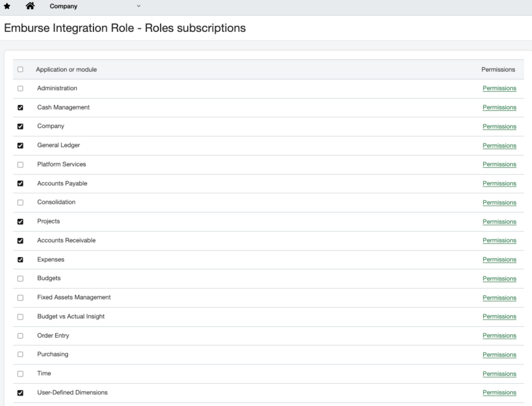Enable the Platform Services checkbox

[x=20, y=165]
